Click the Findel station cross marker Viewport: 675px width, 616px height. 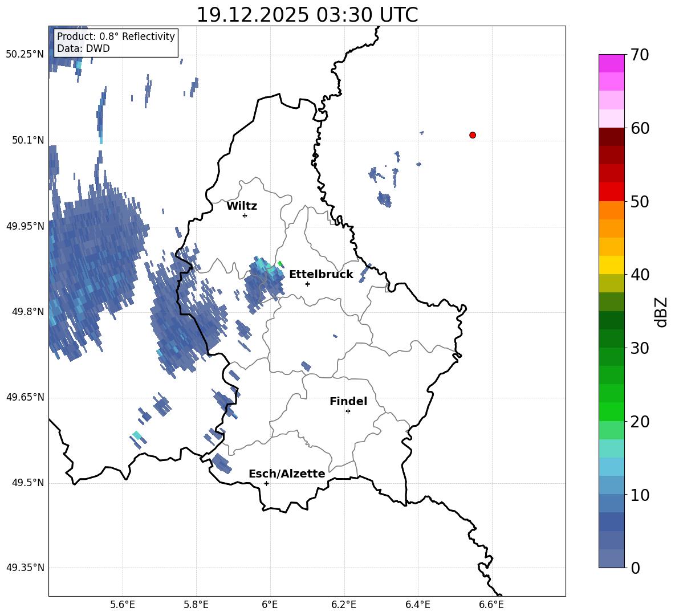348,411
